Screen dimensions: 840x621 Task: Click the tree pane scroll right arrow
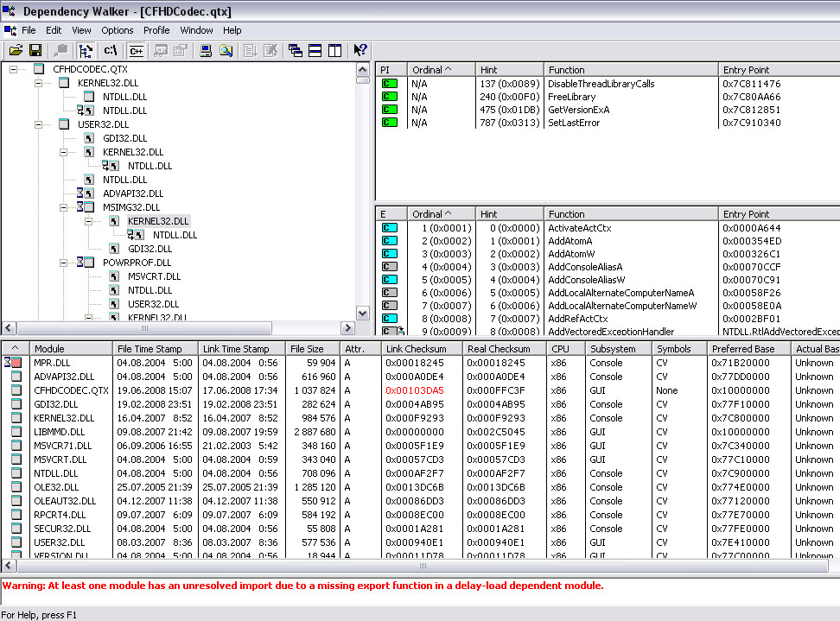tap(347, 327)
